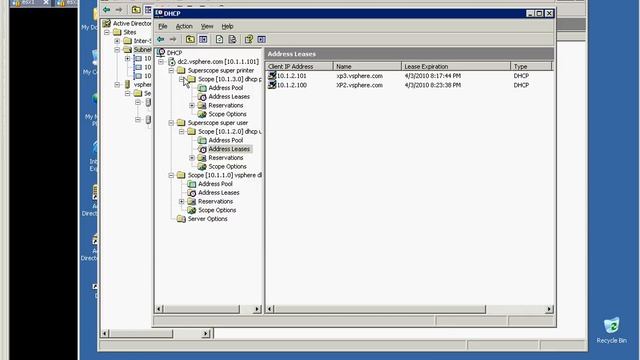Click lease expiration 4/3/2010 8:23:38 PM
Screen dimensions: 640x360
(433, 85)
